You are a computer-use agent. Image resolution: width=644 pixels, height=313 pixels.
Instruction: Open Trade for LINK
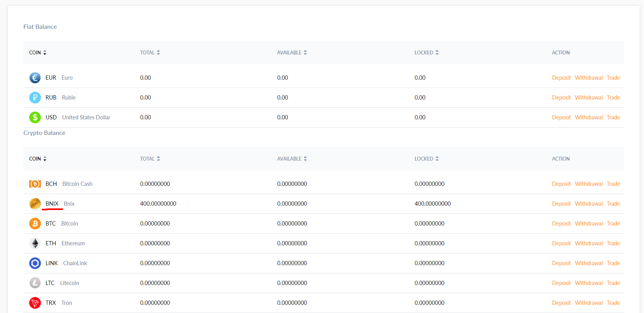(x=613, y=263)
